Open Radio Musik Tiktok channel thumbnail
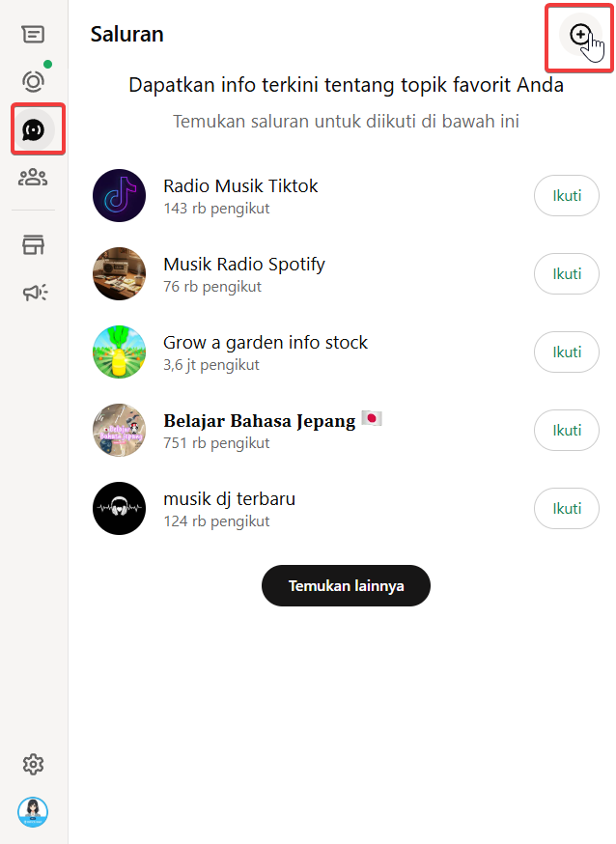The image size is (616, 844). (119, 196)
